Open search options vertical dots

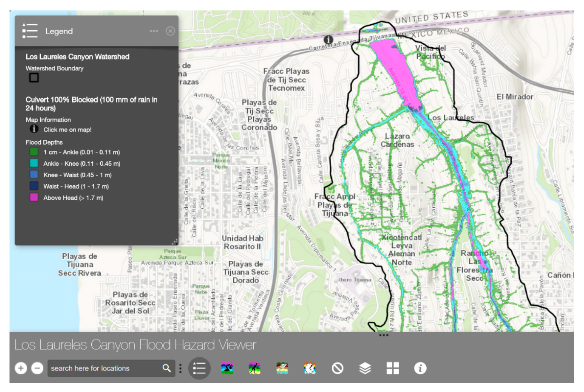pos(181,368)
